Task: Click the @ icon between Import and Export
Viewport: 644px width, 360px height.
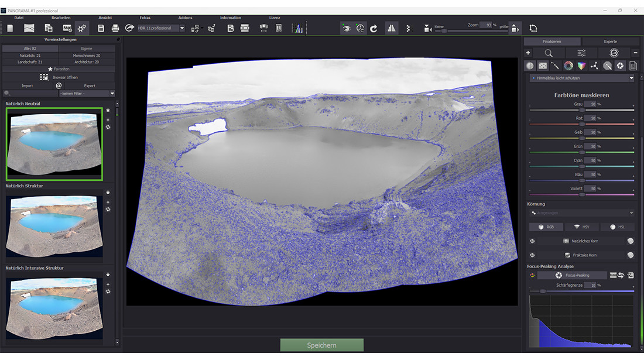Action: [x=59, y=85]
